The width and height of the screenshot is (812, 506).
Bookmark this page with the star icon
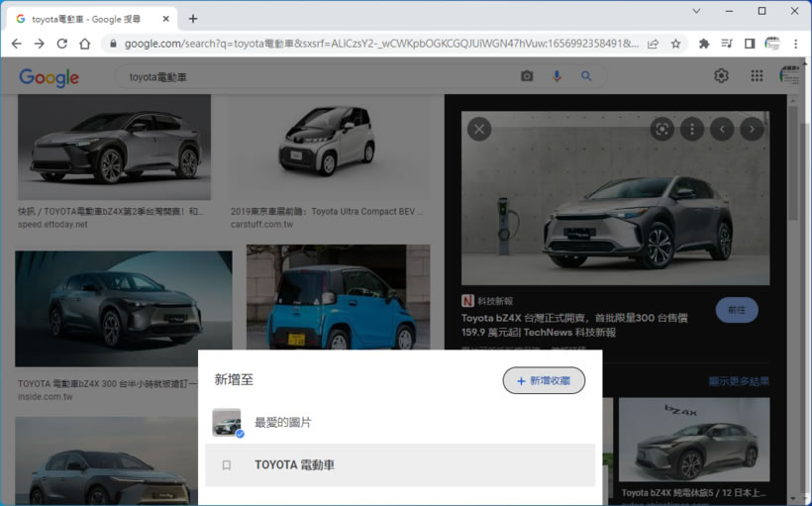click(x=675, y=44)
